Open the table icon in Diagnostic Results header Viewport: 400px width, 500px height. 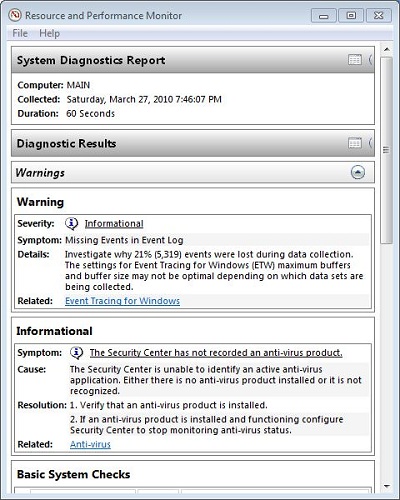(x=355, y=143)
